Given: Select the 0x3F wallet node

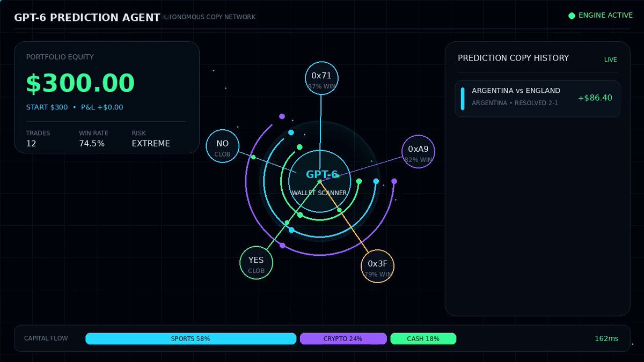Looking at the screenshot, I should [378, 266].
